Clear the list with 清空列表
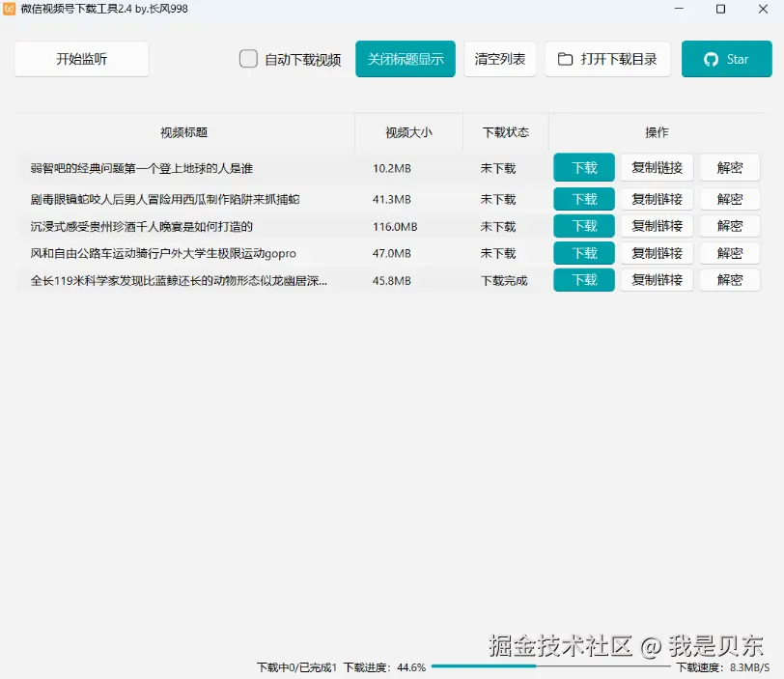This screenshot has height=679, width=784. pyautogui.click(x=499, y=59)
